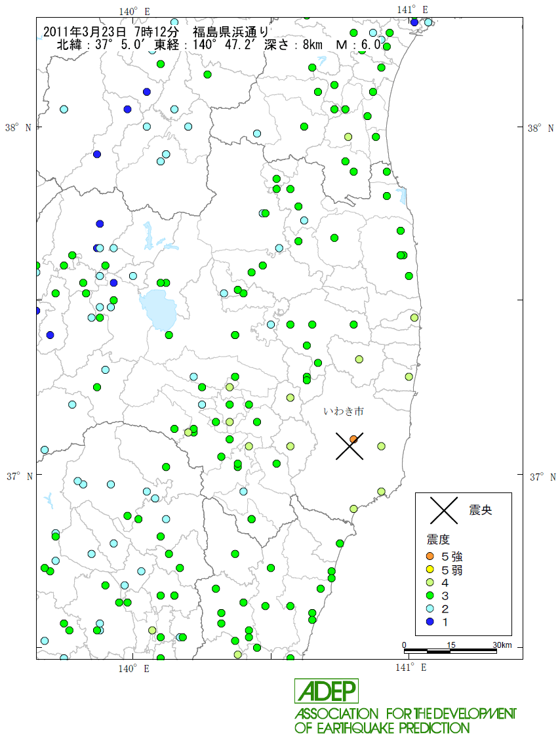Click the 15 scale bar label
Image resolution: width=560 pixels, height=739 pixels.
450,645
